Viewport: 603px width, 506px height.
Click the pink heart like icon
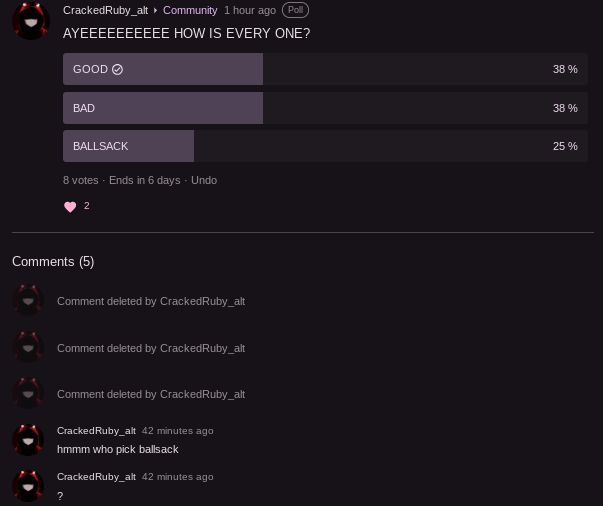70,207
